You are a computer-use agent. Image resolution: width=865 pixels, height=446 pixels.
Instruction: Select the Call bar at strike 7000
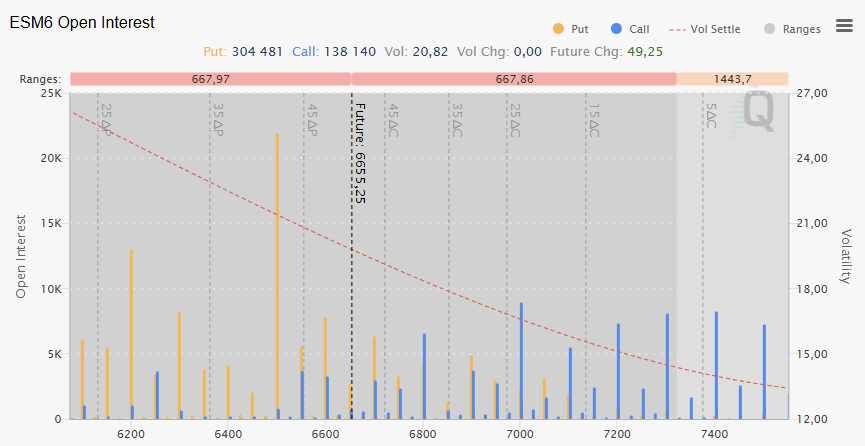pyautogui.click(x=521, y=362)
